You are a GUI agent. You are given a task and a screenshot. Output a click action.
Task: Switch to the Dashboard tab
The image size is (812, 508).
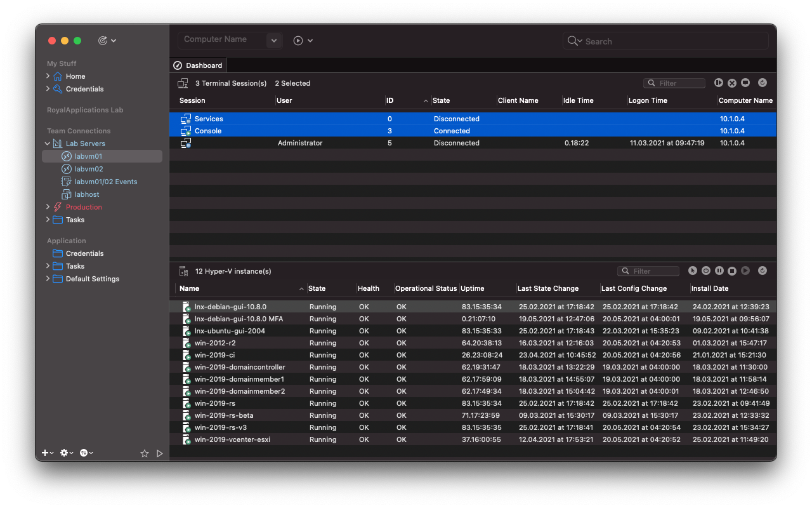click(197, 65)
